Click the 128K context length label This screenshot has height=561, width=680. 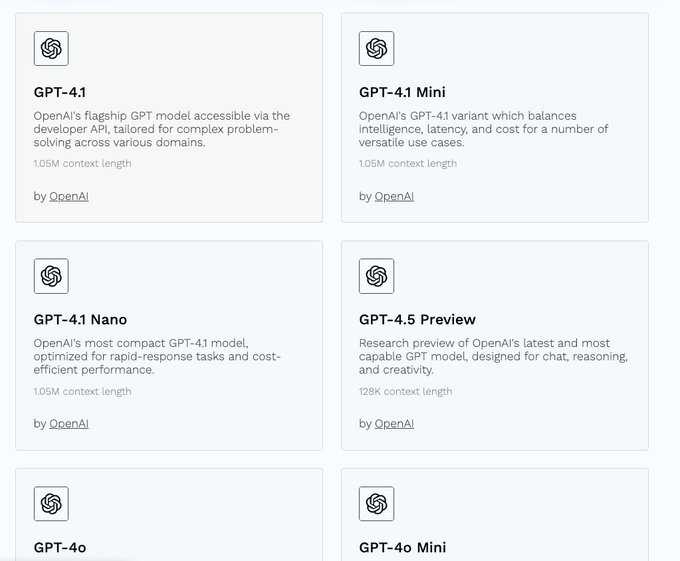coord(405,392)
